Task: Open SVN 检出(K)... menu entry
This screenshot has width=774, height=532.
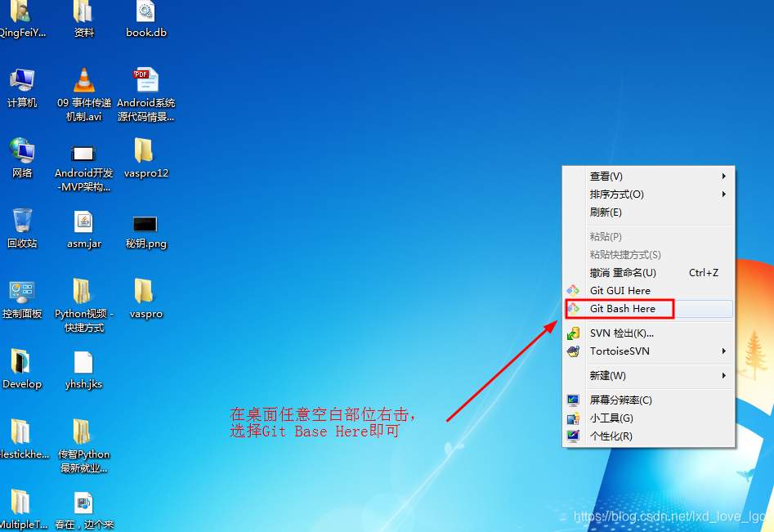Action: (649, 333)
